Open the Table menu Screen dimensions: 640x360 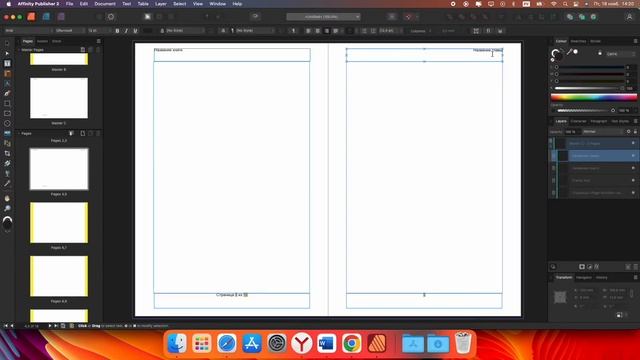click(x=143, y=4)
